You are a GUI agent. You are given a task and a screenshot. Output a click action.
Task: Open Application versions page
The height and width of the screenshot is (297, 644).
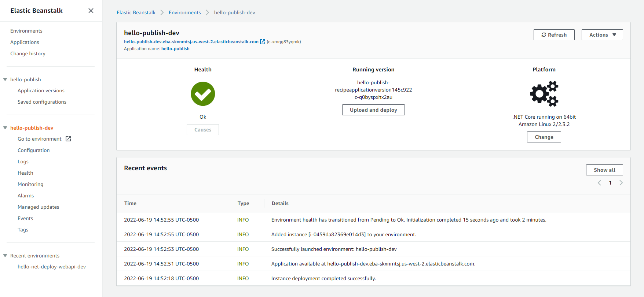[41, 90]
